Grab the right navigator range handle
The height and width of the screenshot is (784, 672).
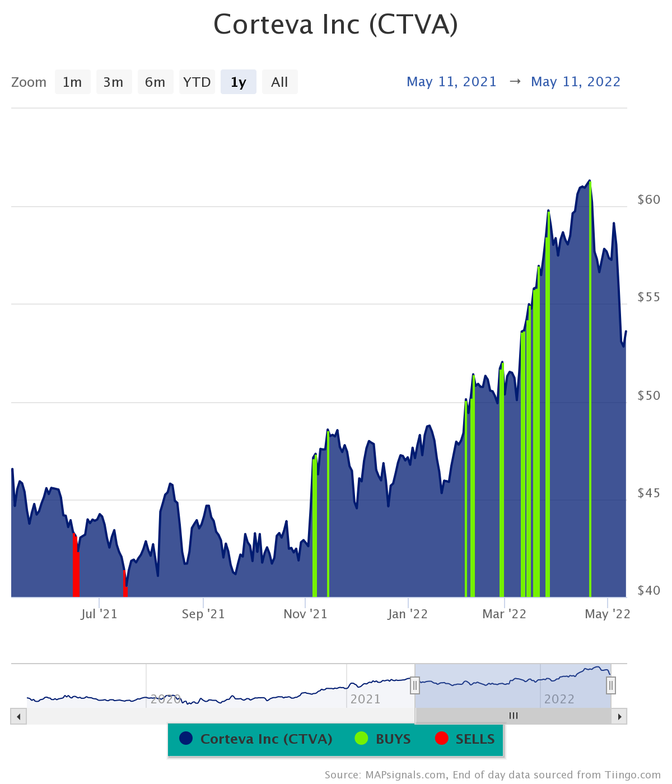pyautogui.click(x=611, y=685)
